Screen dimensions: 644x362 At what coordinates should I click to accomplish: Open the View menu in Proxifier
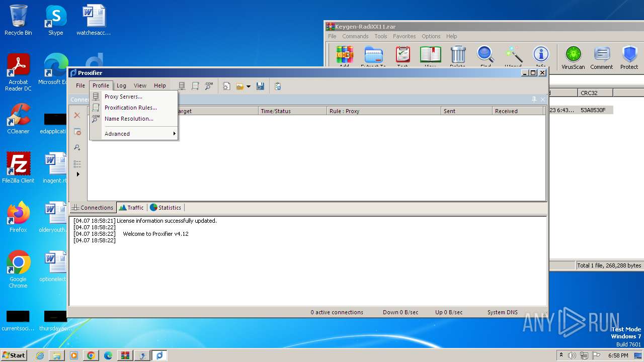140,85
